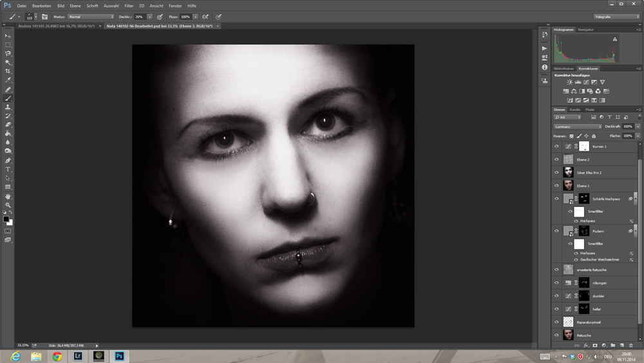Viewport: 644px width, 363px height.
Task: Select the Magic Wand tool
Action: pyautogui.click(x=8, y=62)
